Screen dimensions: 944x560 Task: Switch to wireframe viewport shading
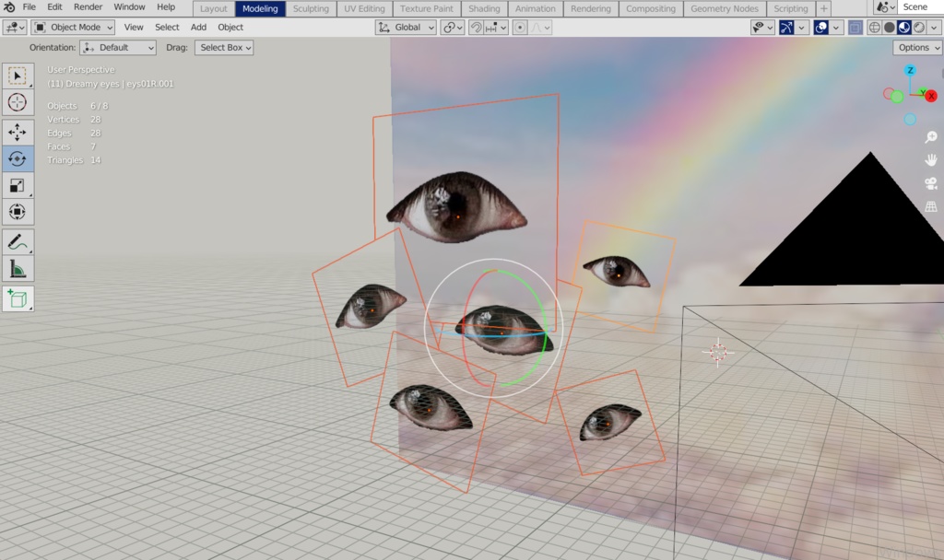[875, 27]
